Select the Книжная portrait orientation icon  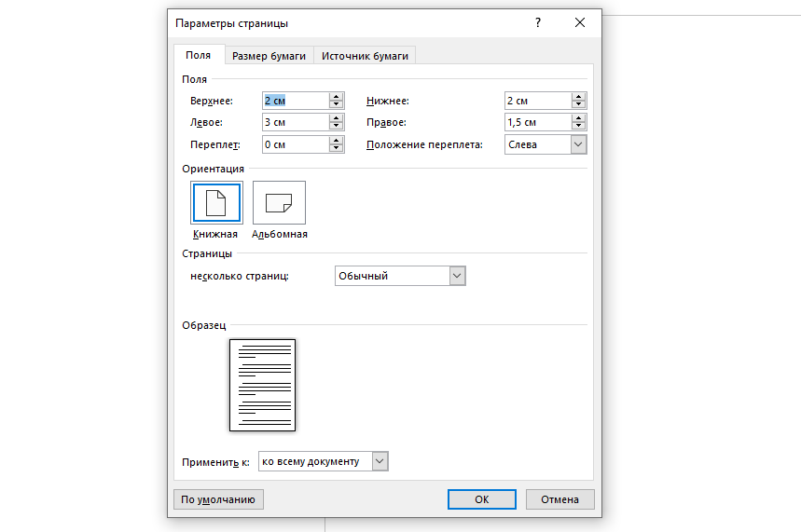tap(216, 202)
